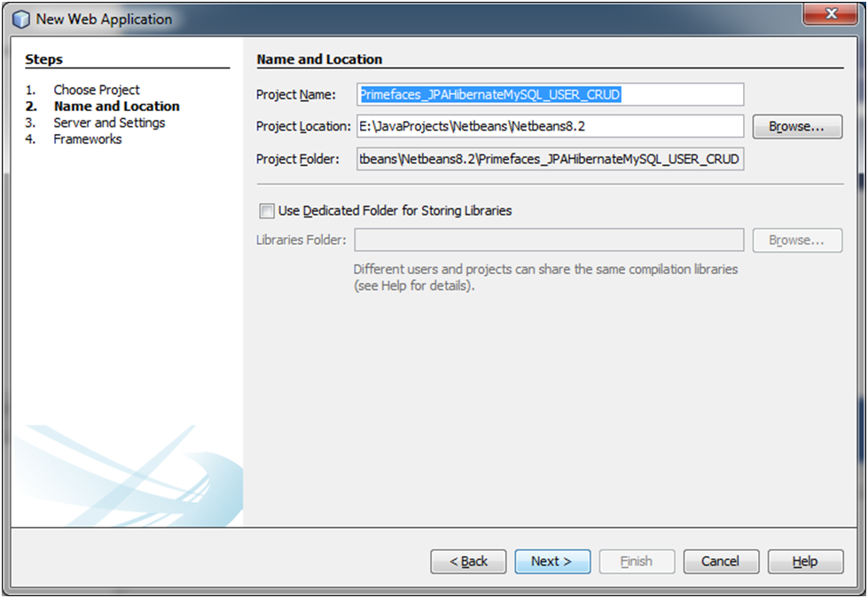Click the disabled Finish button
The width and height of the screenshot is (868, 598).
[636, 561]
